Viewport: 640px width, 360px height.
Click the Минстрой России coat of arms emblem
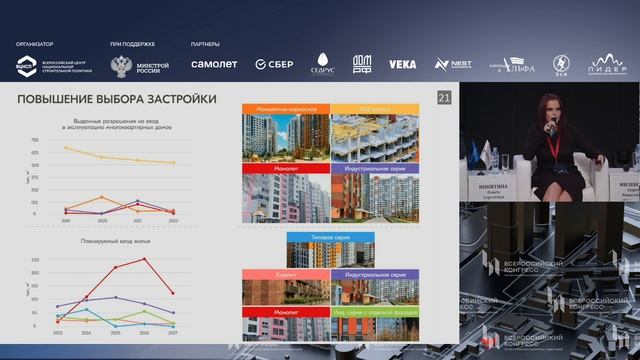(x=121, y=67)
